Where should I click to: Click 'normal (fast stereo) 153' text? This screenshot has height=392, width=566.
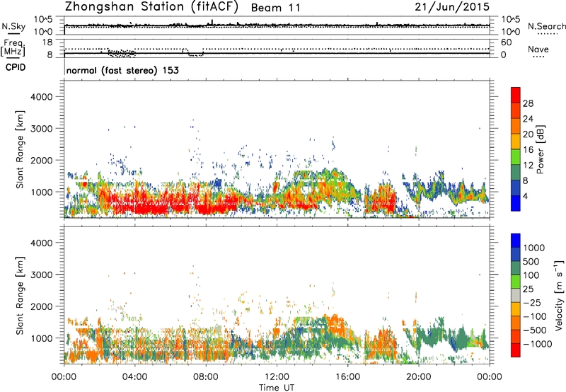122,70
